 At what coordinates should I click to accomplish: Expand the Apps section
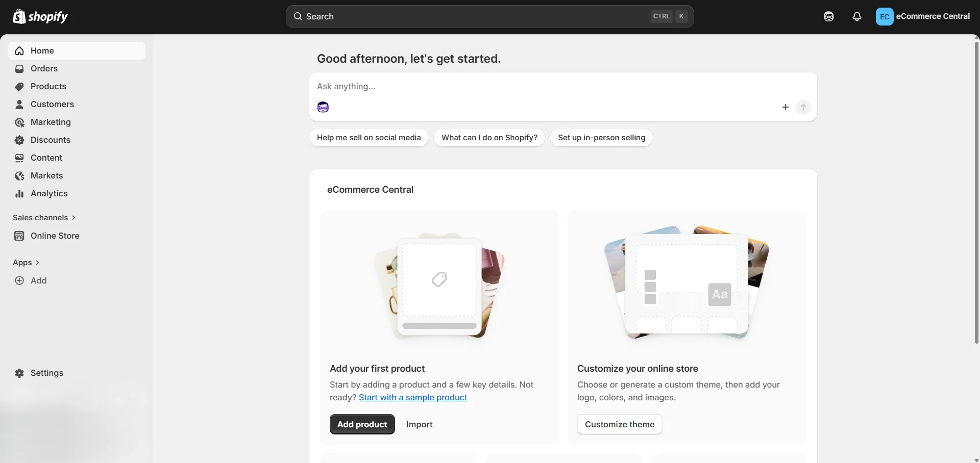click(x=26, y=263)
